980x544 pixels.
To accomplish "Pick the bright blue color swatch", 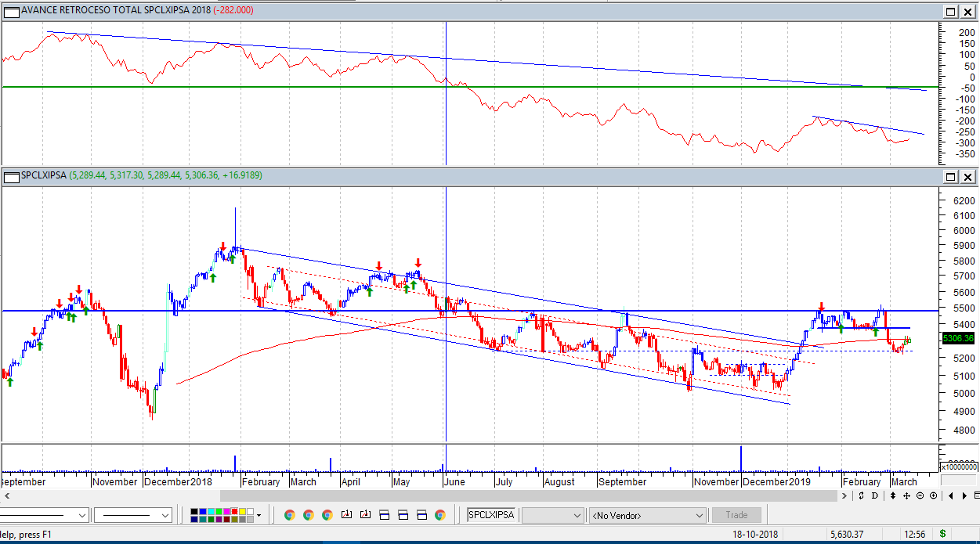I will coord(202,512).
